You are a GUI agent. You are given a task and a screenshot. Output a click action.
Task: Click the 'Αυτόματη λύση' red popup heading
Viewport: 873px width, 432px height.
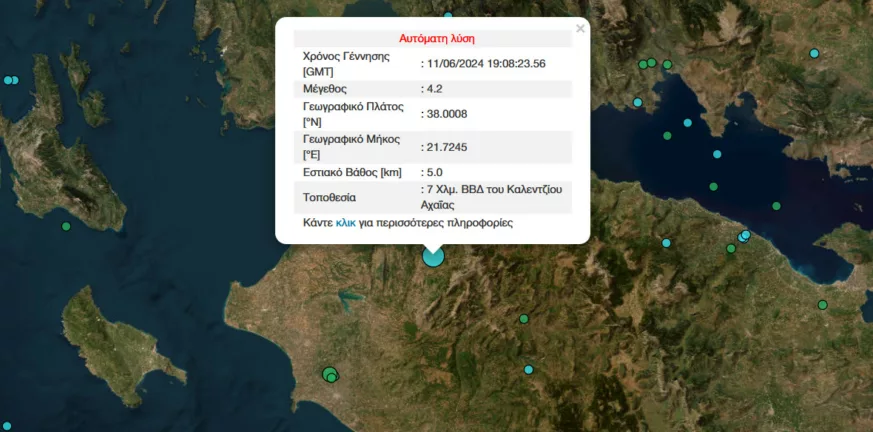(x=436, y=39)
